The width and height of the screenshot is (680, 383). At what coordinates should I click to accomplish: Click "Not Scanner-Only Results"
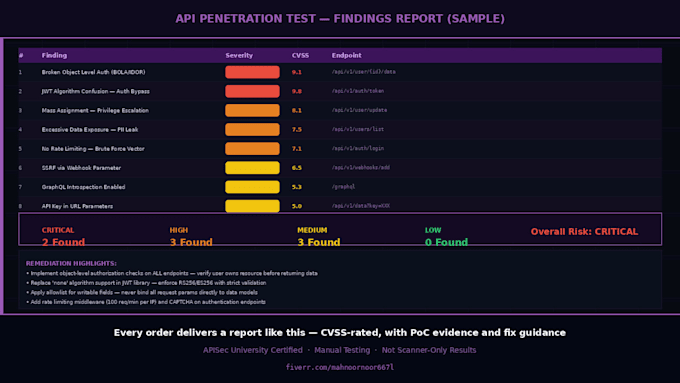429,350
